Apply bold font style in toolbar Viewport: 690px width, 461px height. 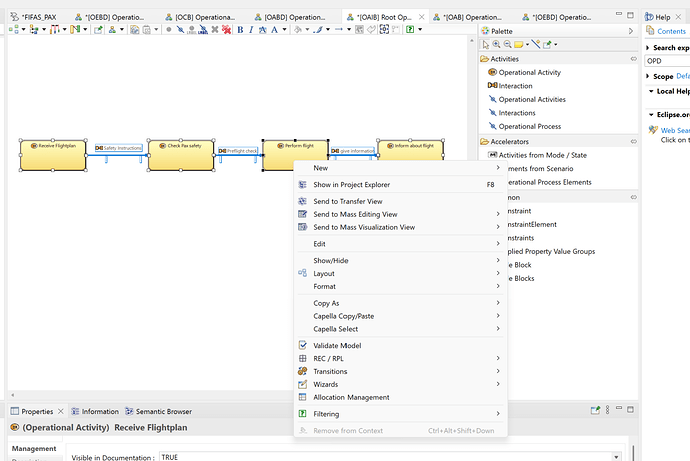click(240, 30)
